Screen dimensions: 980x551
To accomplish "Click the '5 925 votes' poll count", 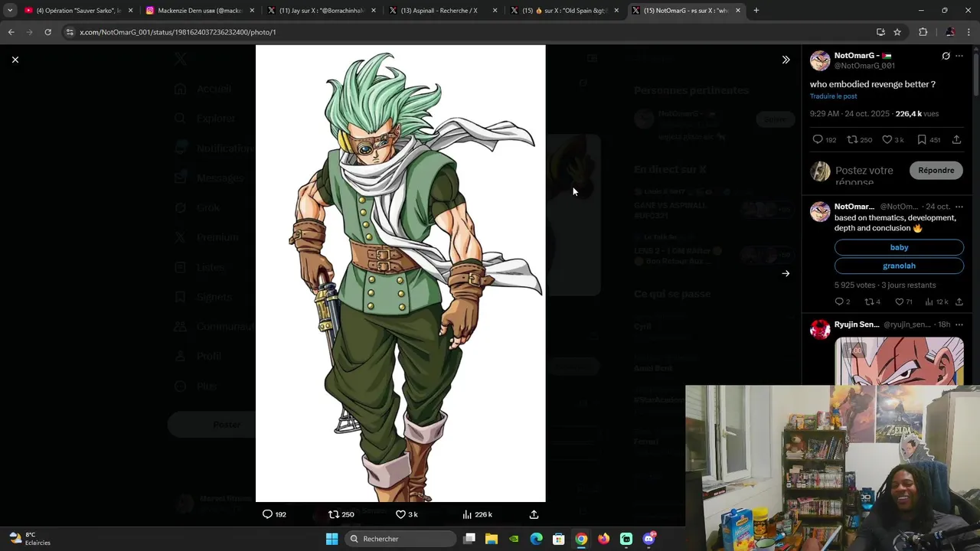I will tap(855, 285).
